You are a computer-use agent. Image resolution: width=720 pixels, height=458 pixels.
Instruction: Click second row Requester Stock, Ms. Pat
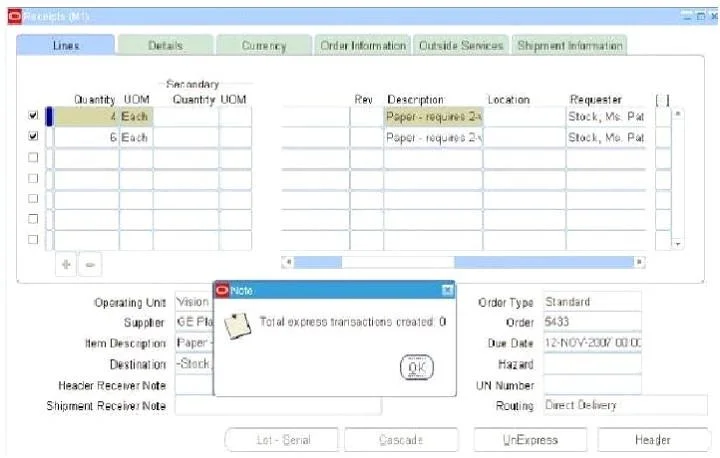click(x=606, y=137)
